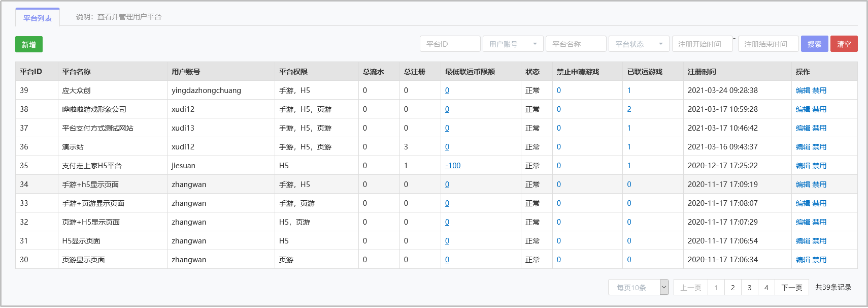Open 最低联运币限额 value for platform 36
This screenshot has height=308, width=868.
click(447, 147)
